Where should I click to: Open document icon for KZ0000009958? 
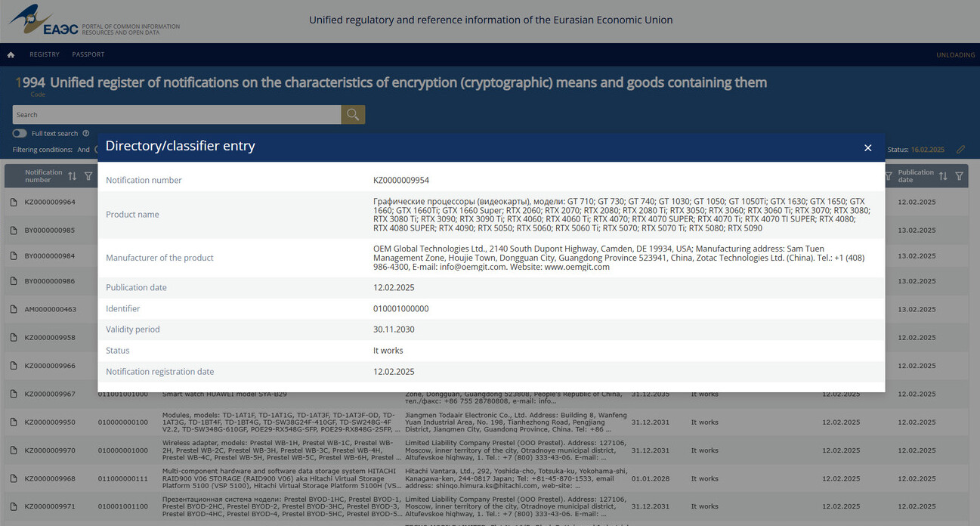coord(14,338)
